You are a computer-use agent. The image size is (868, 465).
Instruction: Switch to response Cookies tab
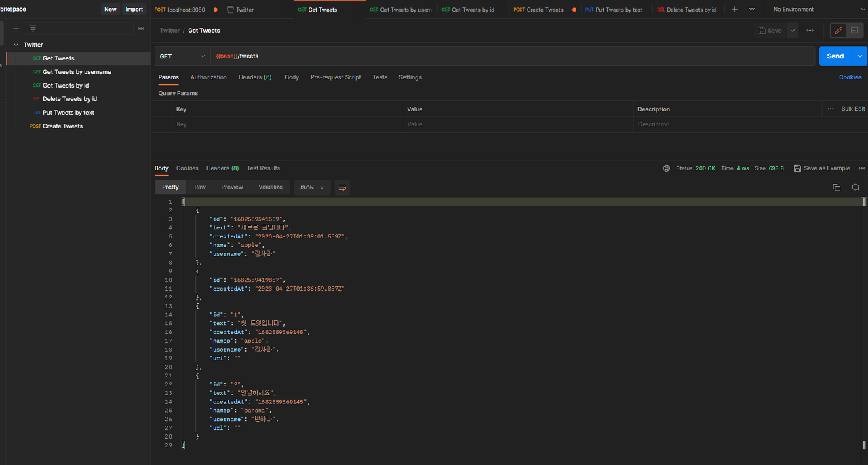pos(187,168)
